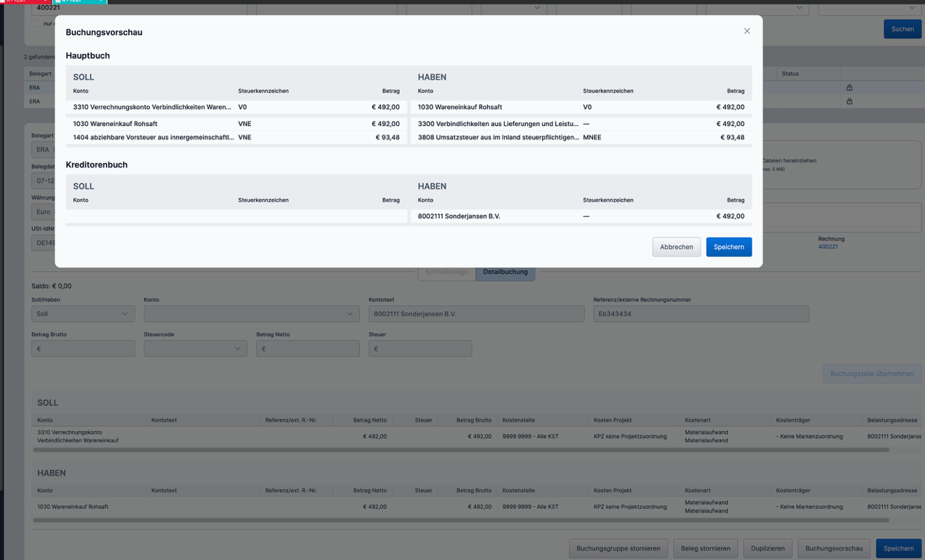Click Buchungsgruppe stornieren

pos(618,548)
